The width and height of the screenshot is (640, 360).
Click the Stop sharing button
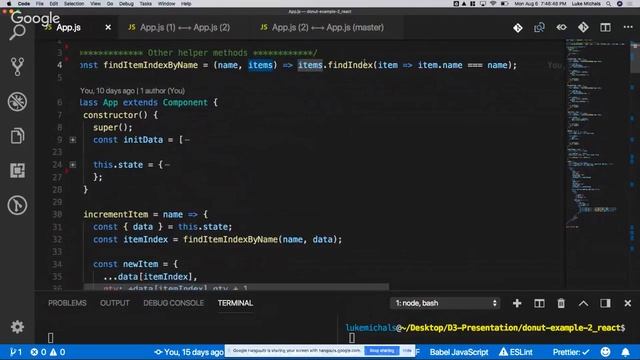click(382, 351)
